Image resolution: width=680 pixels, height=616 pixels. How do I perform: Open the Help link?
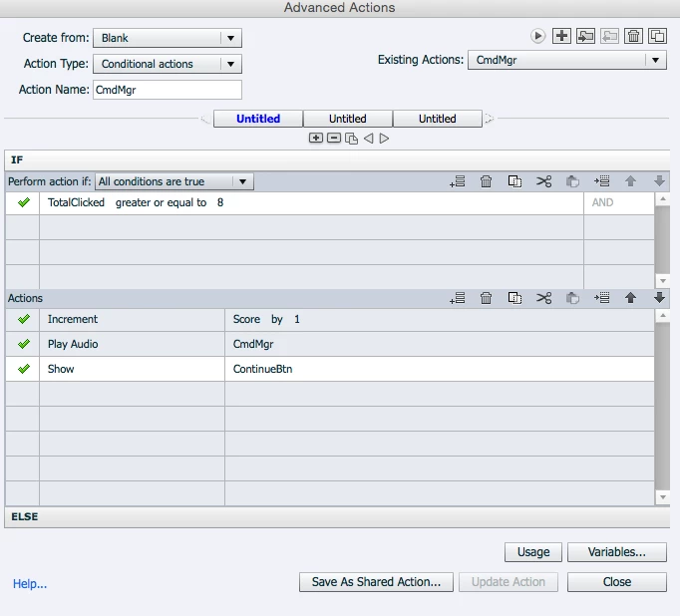tap(30, 584)
